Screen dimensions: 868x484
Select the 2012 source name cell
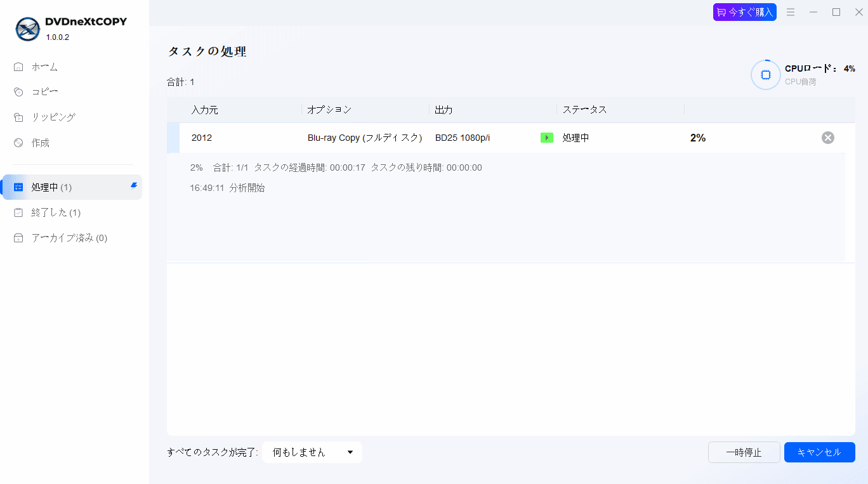202,138
